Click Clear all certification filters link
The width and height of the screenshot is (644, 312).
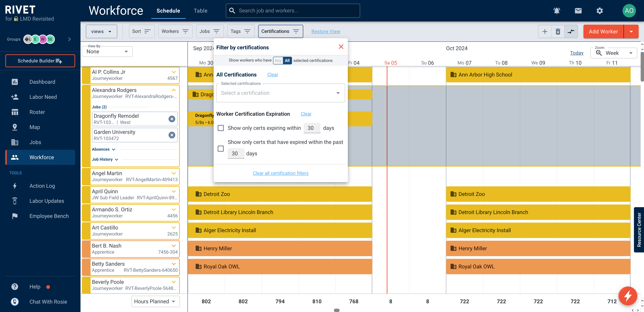tap(281, 173)
